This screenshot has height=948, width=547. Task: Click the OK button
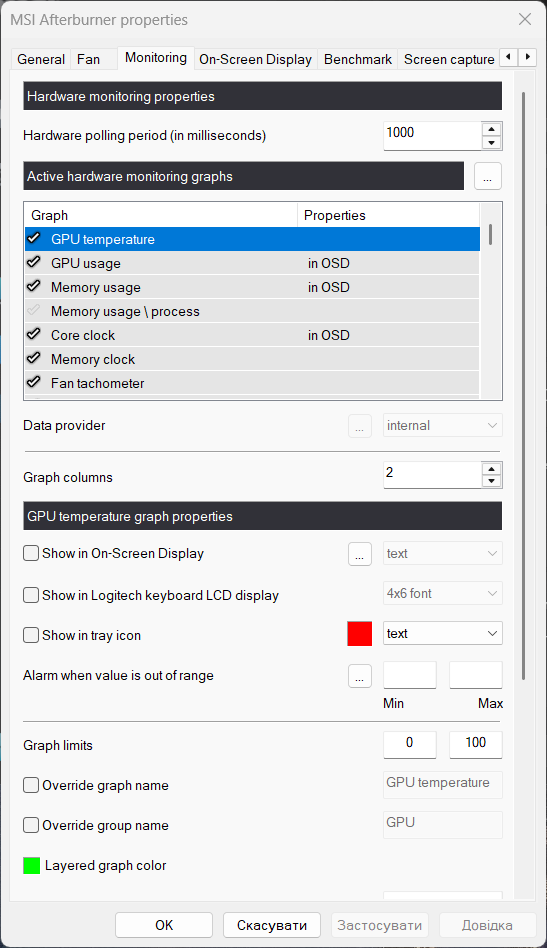click(x=164, y=925)
